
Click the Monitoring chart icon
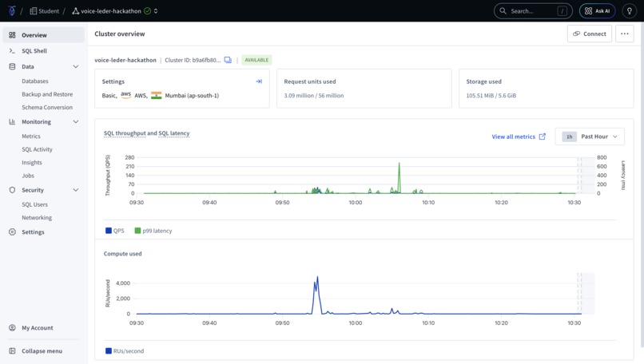pos(12,122)
